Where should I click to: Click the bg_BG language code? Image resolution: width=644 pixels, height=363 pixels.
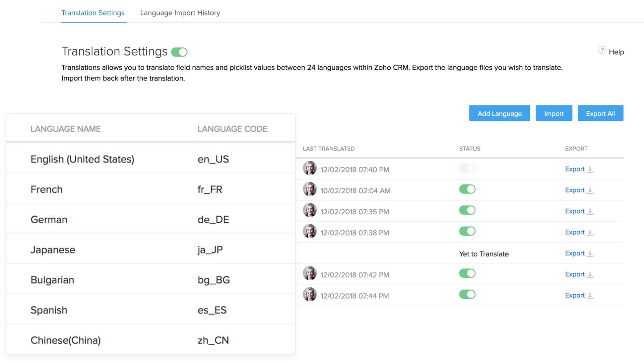click(x=214, y=280)
